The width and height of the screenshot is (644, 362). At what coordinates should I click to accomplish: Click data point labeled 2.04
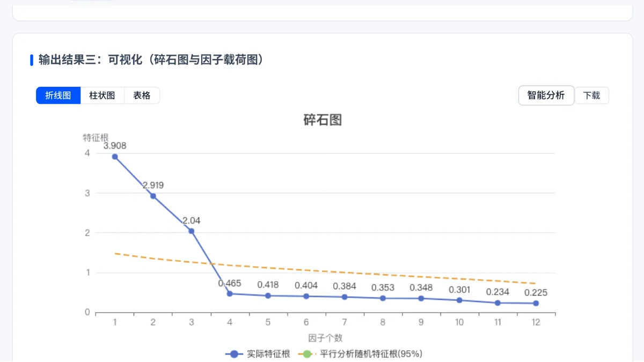click(x=191, y=231)
